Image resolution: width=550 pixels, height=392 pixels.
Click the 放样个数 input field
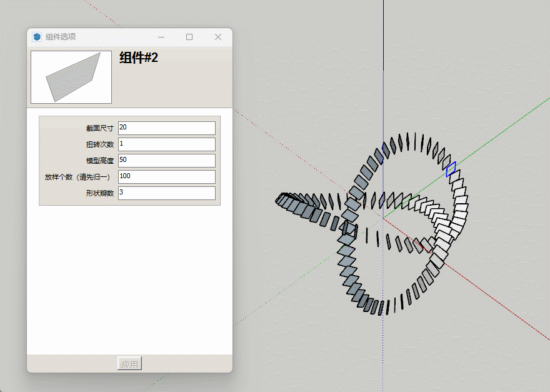point(167,177)
